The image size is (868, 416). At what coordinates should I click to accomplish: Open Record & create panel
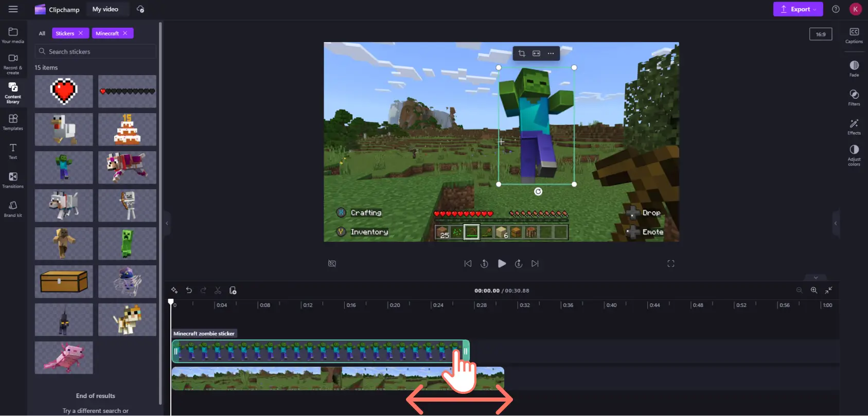tap(13, 64)
